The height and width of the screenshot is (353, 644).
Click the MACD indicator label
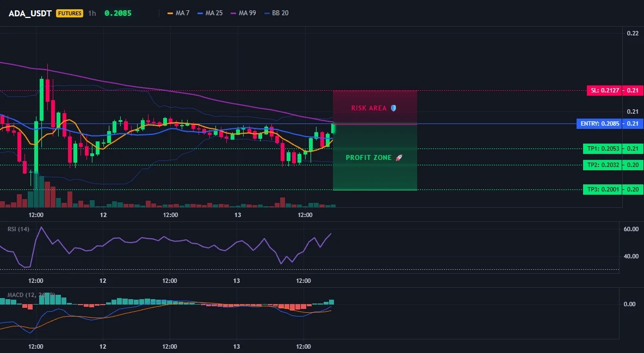coord(31,295)
